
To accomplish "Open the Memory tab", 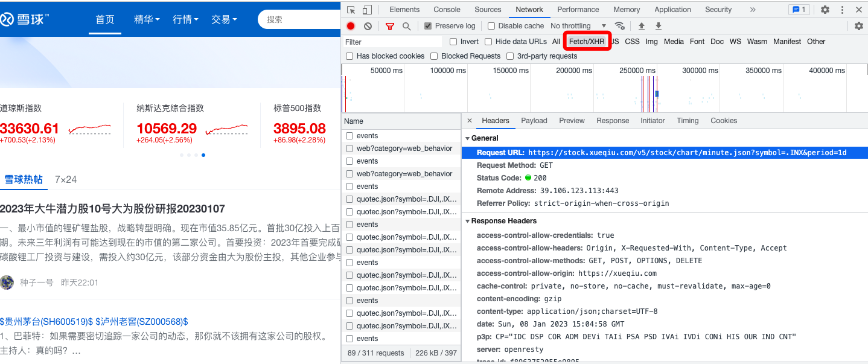I will coord(627,10).
